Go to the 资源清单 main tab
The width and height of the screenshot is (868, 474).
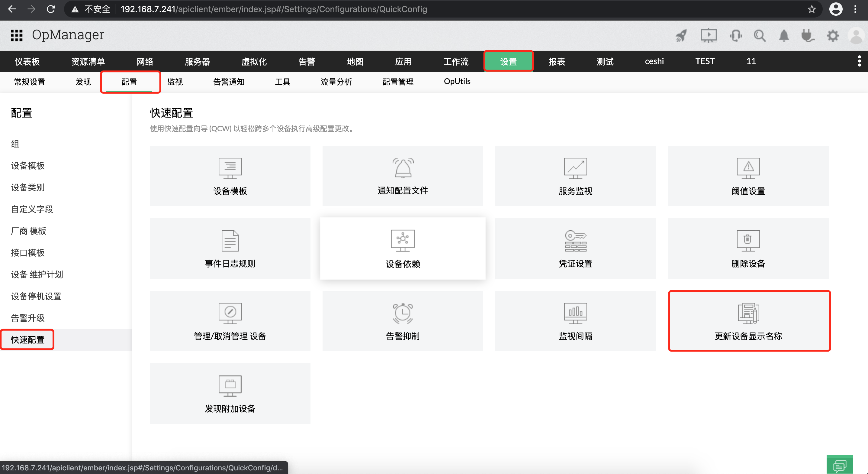(88, 61)
